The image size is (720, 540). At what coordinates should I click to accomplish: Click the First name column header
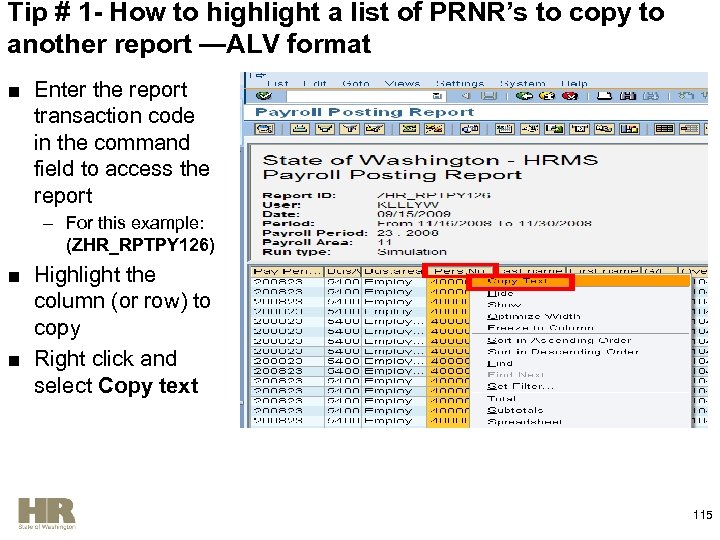603,271
